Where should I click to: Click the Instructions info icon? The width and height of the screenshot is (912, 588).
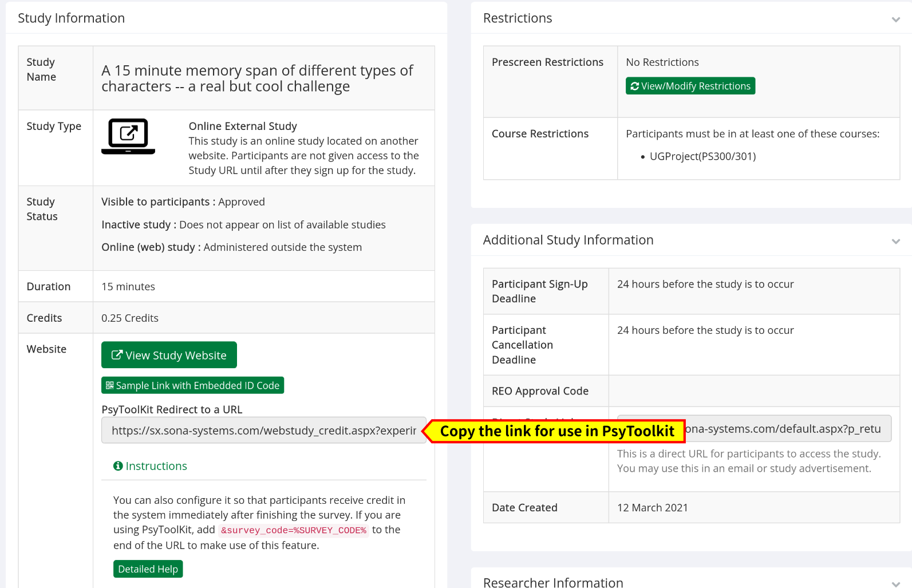point(118,466)
